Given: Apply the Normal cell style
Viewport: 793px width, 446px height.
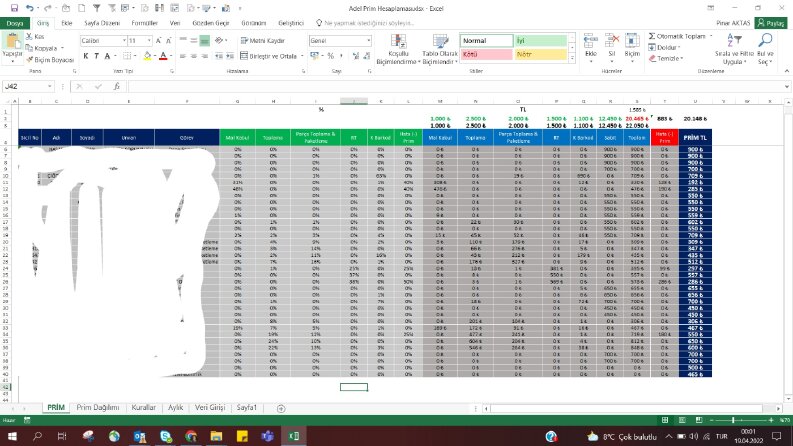Looking at the screenshot, I should tap(486, 40).
